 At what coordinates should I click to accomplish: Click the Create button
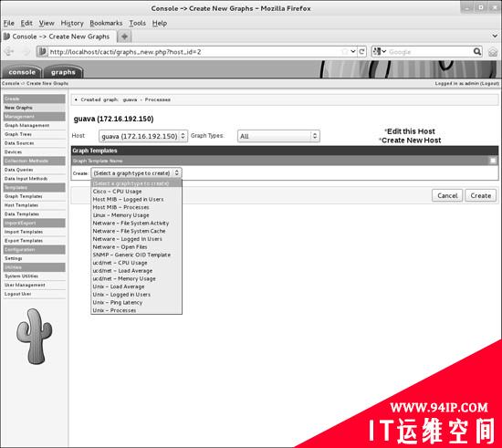(480, 195)
